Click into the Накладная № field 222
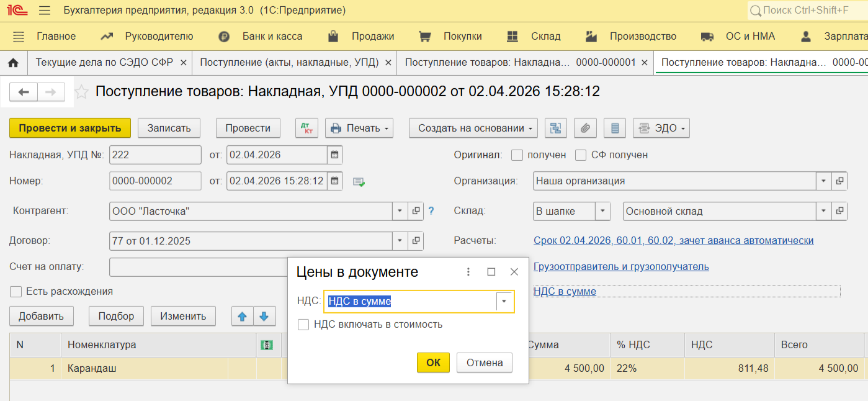The width and height of the screenshot is (868, 401). coord(155,155)
